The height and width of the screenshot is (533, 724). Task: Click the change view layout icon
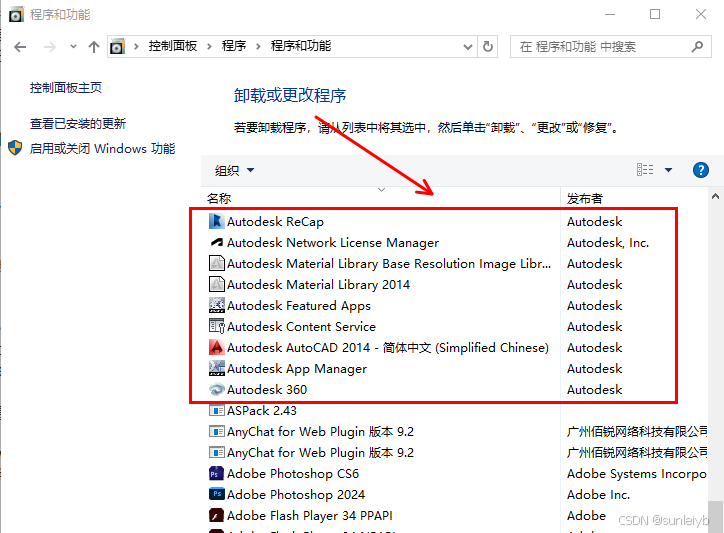click(645, 170)
